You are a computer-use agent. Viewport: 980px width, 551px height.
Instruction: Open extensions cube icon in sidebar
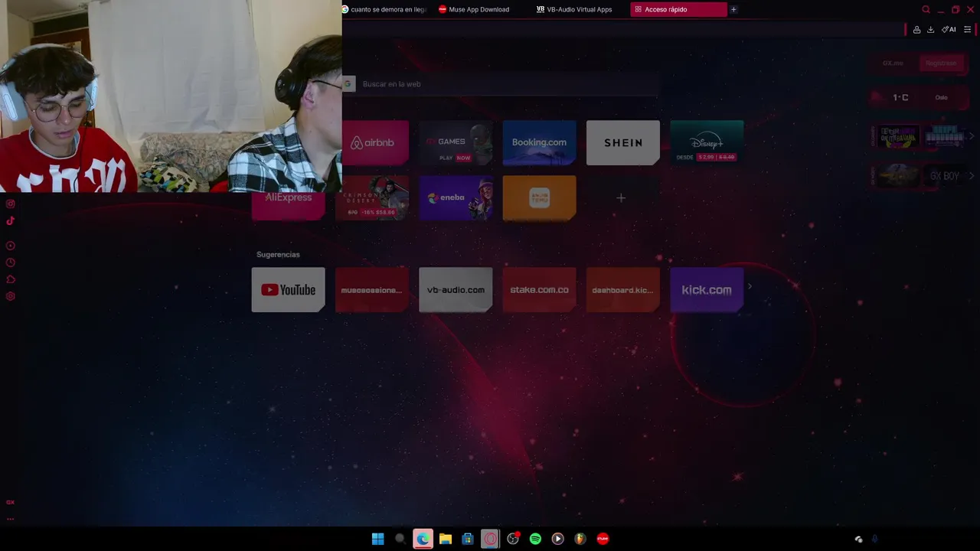click(x=11, y=279)
